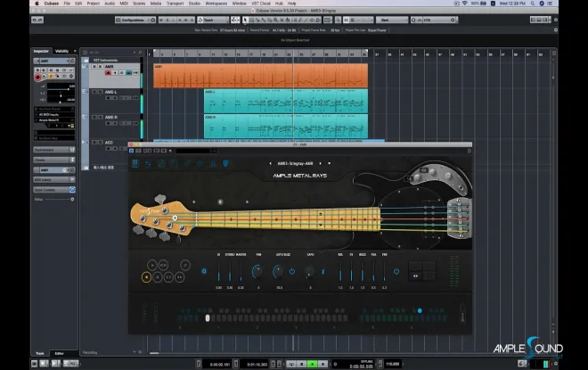
Task: Open the Project menu
Action: point(93,4)
